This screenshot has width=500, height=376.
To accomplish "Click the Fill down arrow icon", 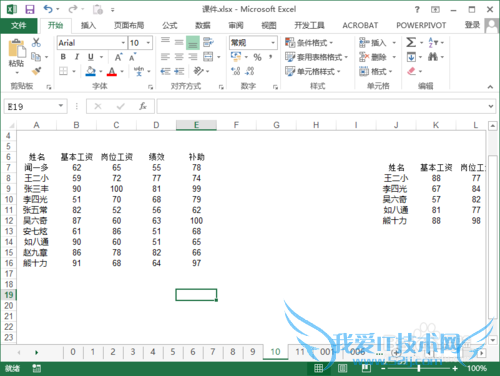I will coord(411,57).
